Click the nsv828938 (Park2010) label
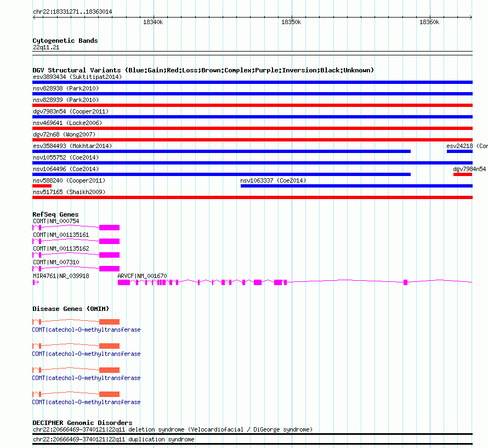This screenshot has height=448, width=488. coord(66,88)
